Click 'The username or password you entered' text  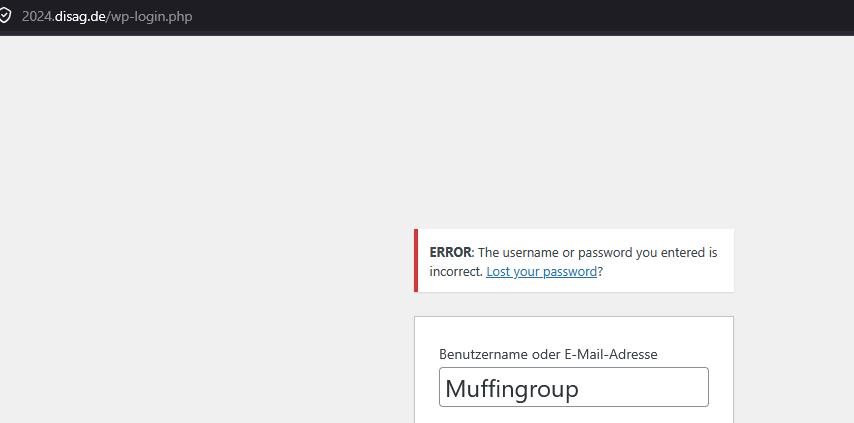pyautogui.click(x=582, y=252)
